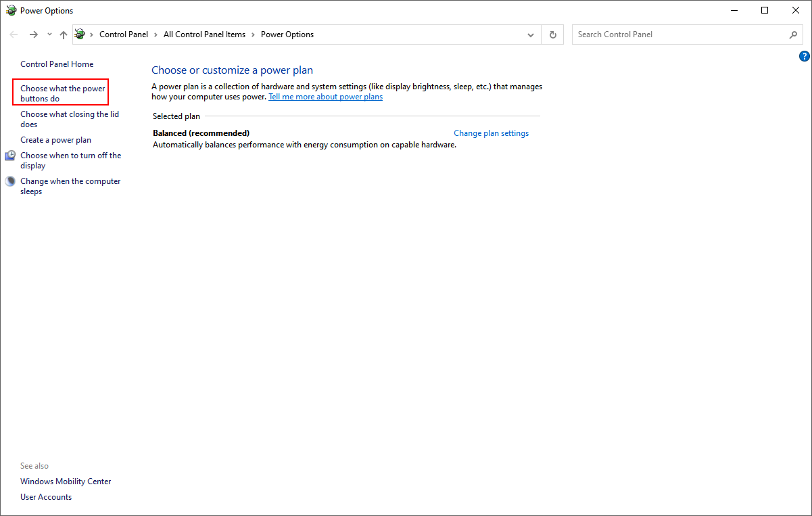
Task: Refresh the Power Options page
Action: (x=553, y=34)
